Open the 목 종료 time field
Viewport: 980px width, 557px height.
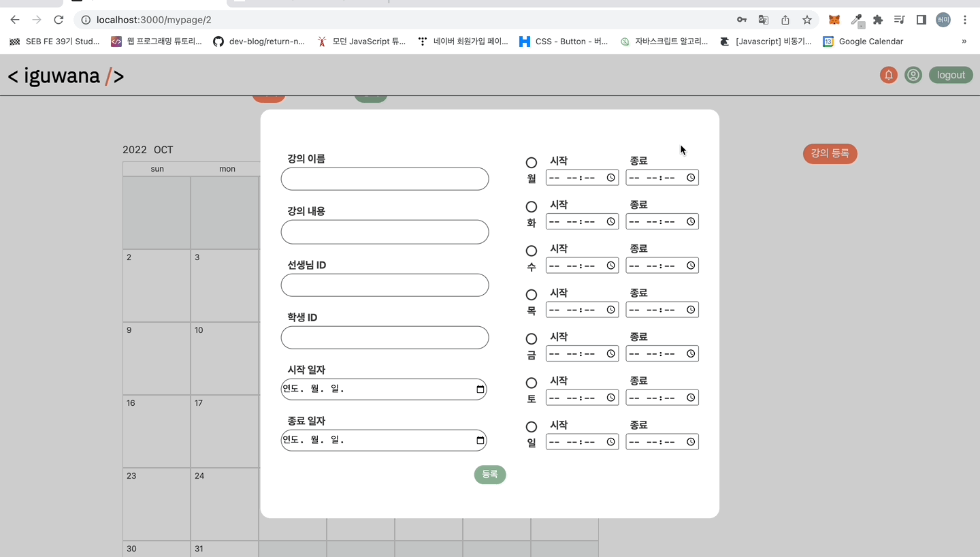[662, 310]
